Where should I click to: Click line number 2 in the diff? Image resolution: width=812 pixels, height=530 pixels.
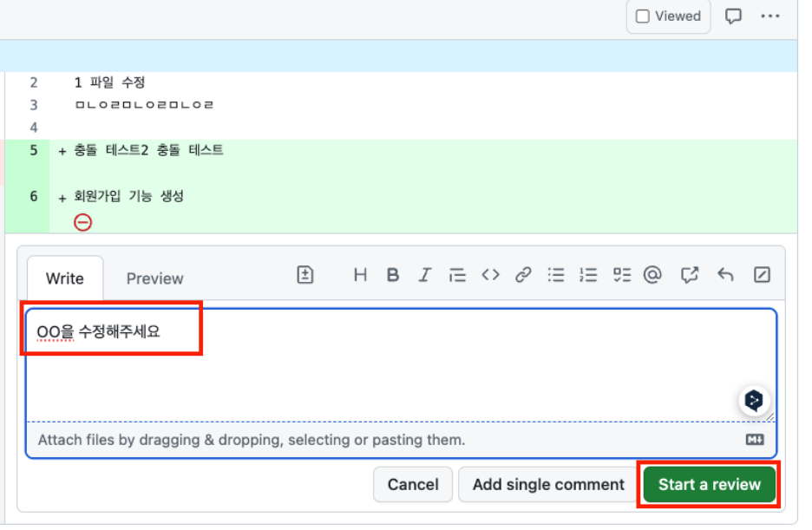coord(34,82)
